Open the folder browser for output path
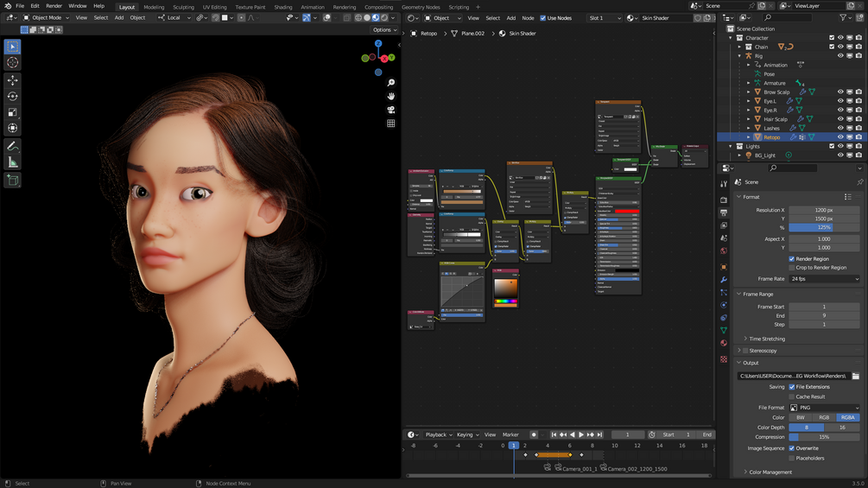Screen dimensions: 868x488 (855, 376)
